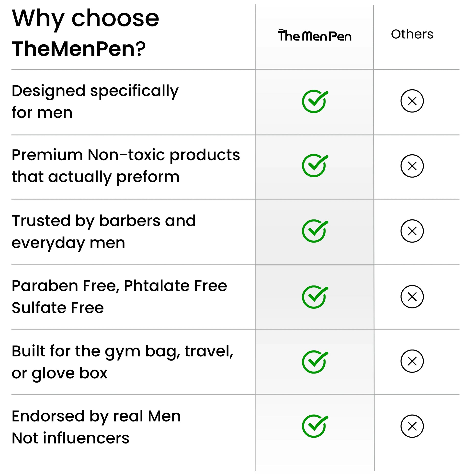Click the Endorsed by real Men text
Viewport: 476px width, 476px height.
pyautogui.click(x=96, y=427)
